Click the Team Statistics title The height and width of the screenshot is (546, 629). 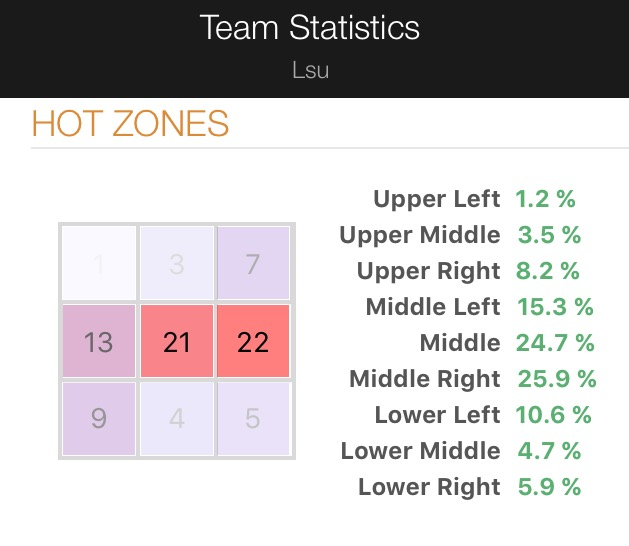(309, 27)
